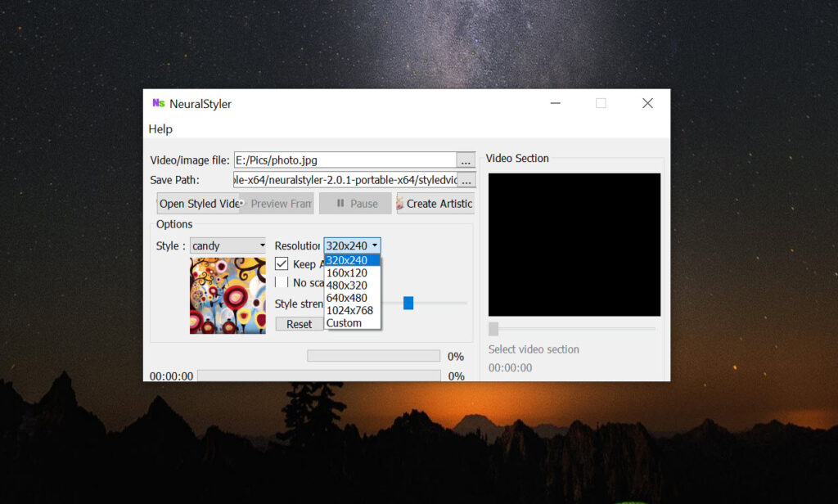The image size is (838, 504).
Task: Enable the No scaling checkbox
Action: [x=282, y=282]
